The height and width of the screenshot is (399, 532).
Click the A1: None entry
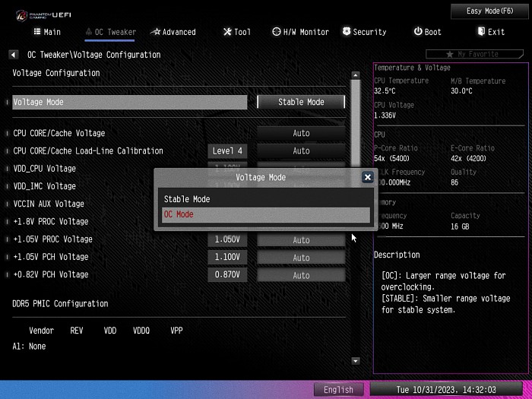[29, 347]
